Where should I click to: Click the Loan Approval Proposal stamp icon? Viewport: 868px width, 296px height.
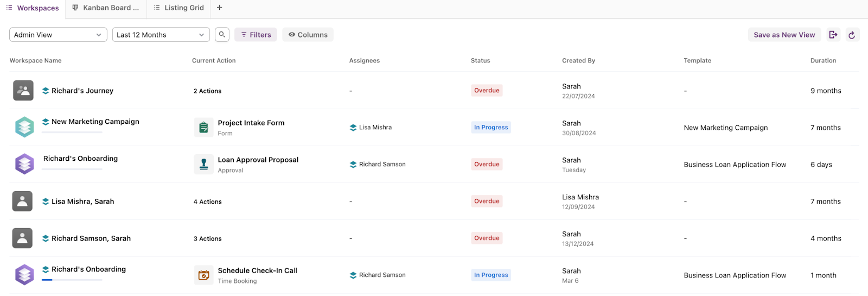tap(204, 165)
